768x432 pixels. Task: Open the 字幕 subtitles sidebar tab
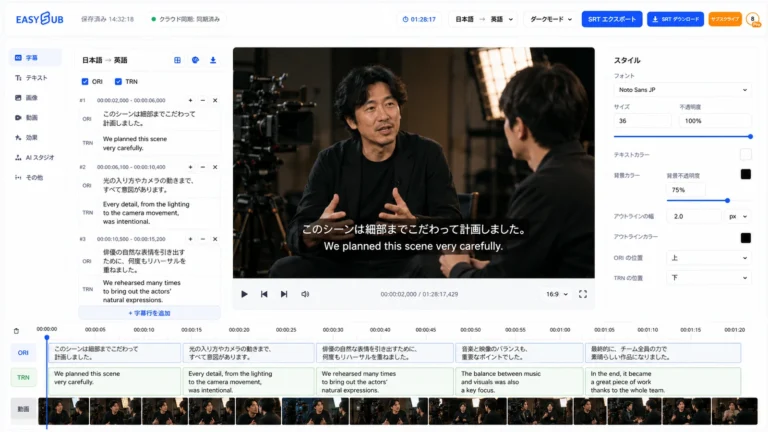click(x=34, y=58)
